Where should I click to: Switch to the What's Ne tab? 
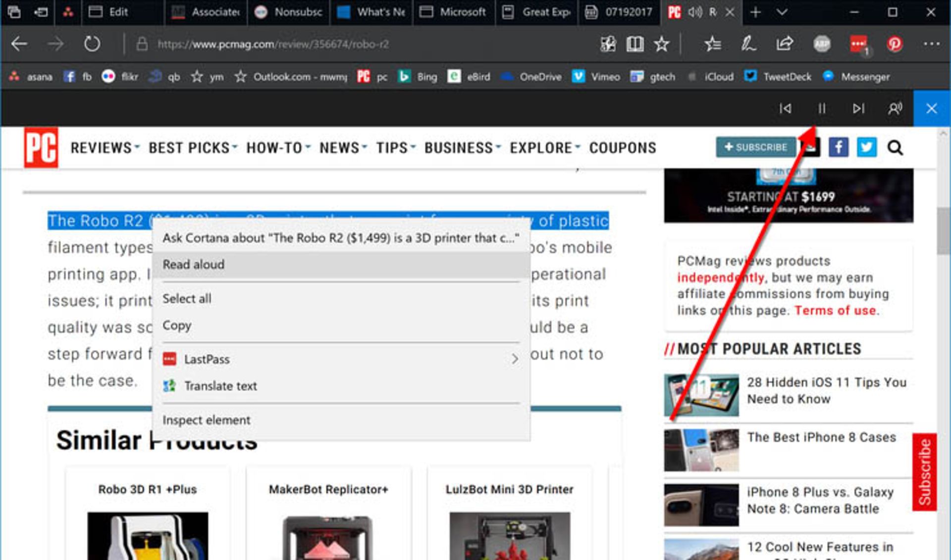tap(371, 12)
